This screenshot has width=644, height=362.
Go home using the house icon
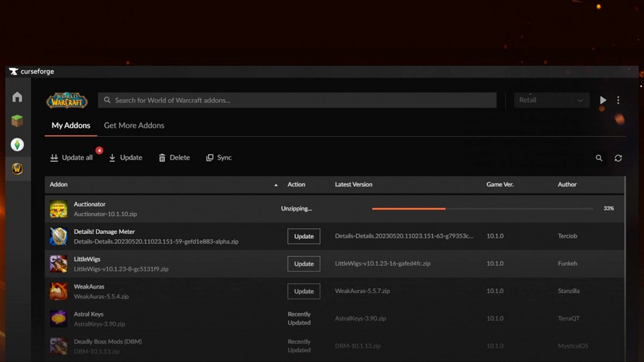point(17,97)
